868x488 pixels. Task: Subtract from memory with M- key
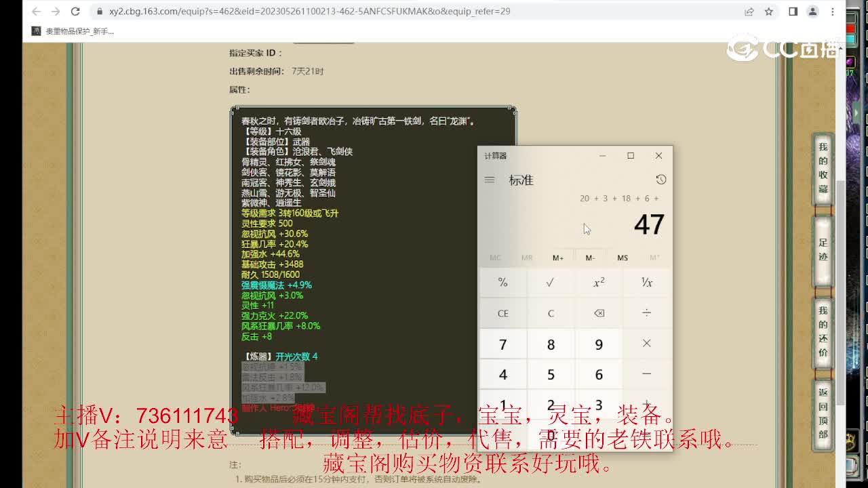(x=590, y=258)
